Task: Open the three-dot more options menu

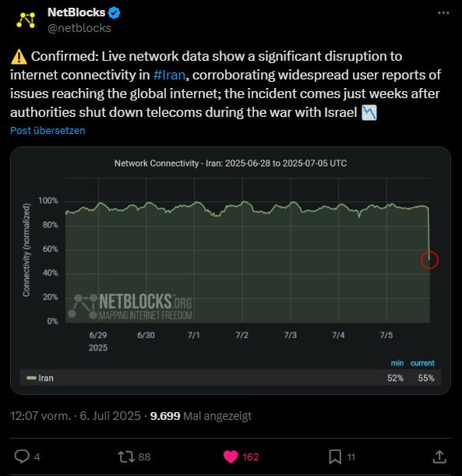Action: (443, 12)
